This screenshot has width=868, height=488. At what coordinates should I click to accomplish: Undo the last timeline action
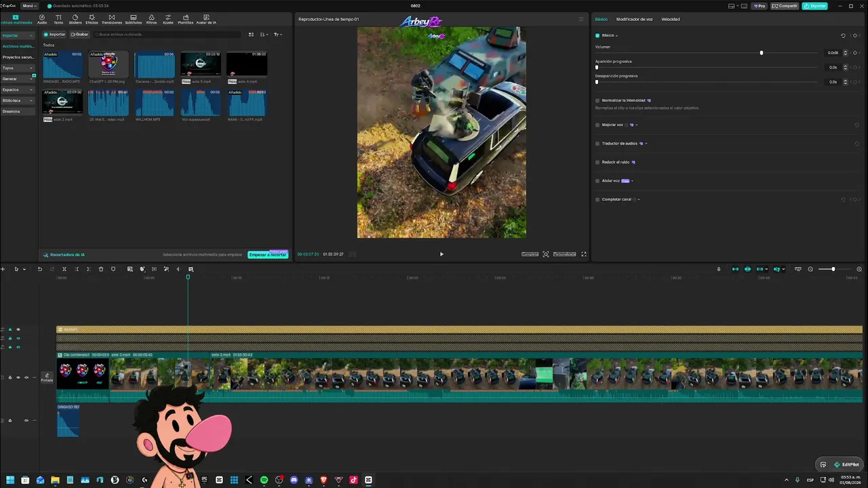point(39,269)
